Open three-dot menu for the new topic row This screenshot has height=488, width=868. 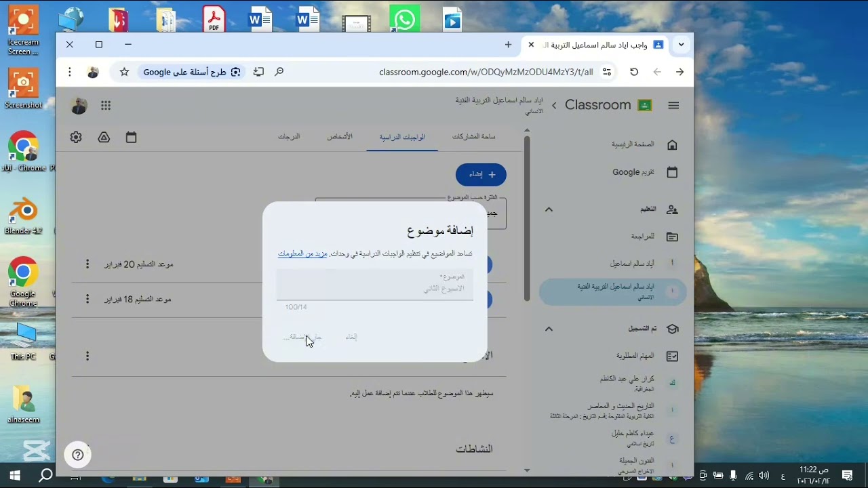[x=87, y=356]
